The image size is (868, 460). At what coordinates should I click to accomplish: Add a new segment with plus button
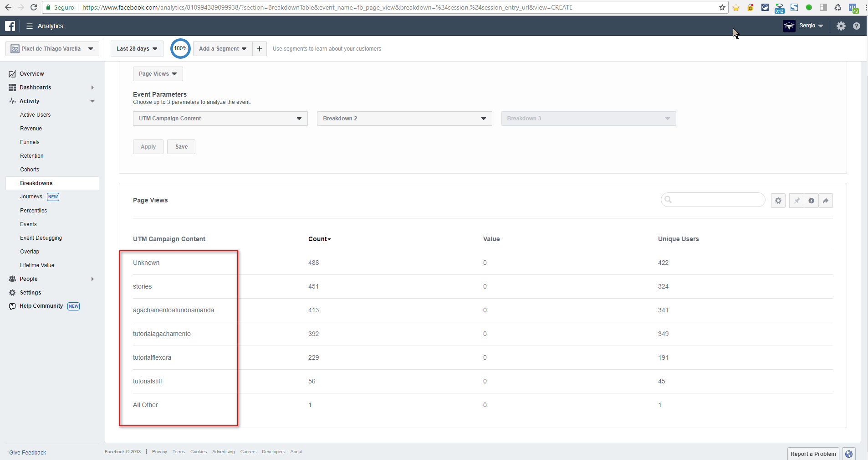tap(260, 49)
